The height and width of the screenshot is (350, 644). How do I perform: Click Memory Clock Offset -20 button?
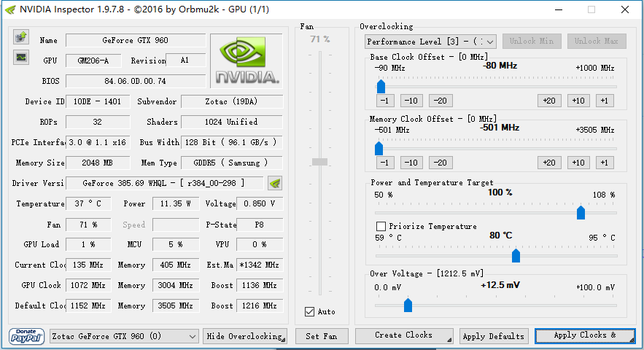(441, 163)
